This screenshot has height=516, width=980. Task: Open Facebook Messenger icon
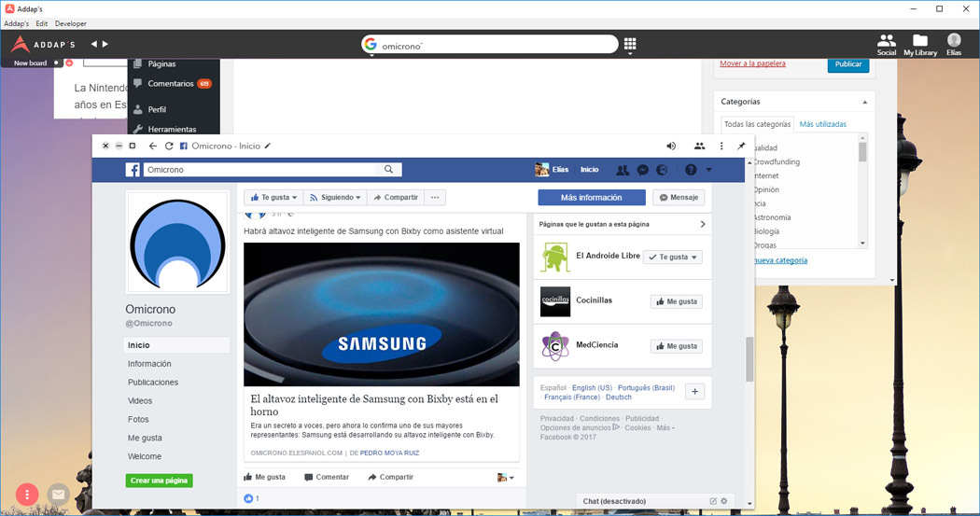tap(642, 169)
